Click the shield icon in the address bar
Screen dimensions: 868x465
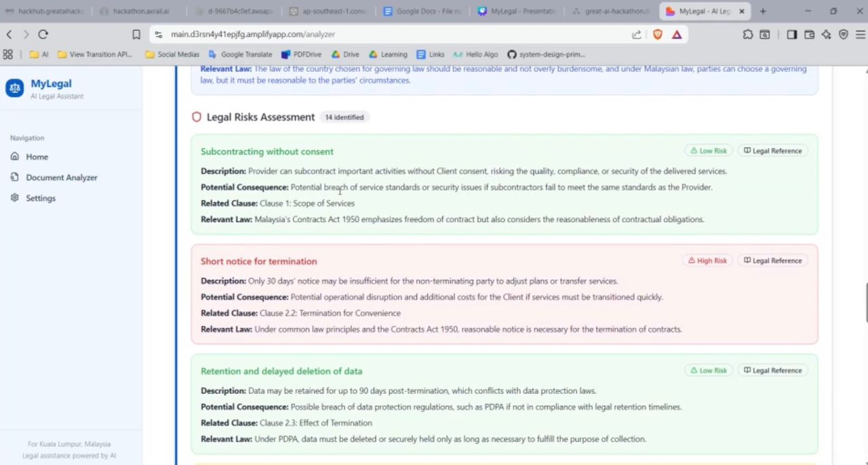657,34
